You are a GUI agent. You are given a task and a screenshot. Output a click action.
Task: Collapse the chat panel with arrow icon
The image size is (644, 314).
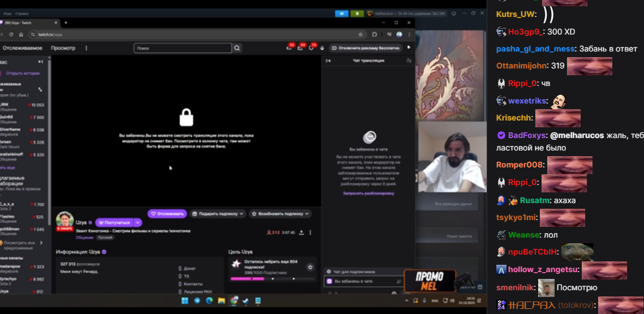[x=328, y=61]
